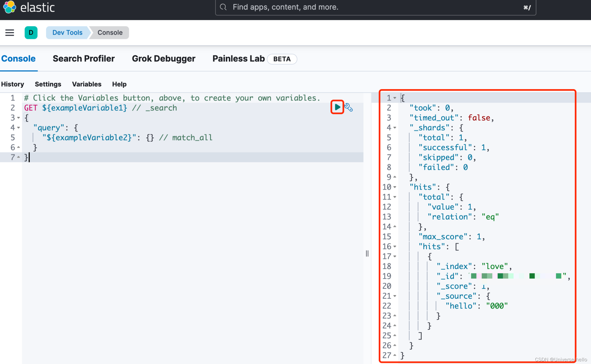Open the History menu
This screenshot has height=364, width=591.
tap(12, 84)
